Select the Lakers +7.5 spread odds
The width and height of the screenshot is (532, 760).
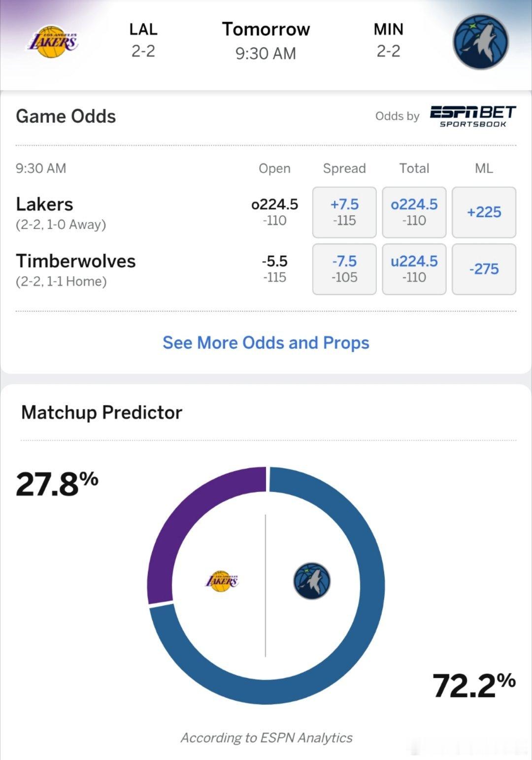coord(344,212)
